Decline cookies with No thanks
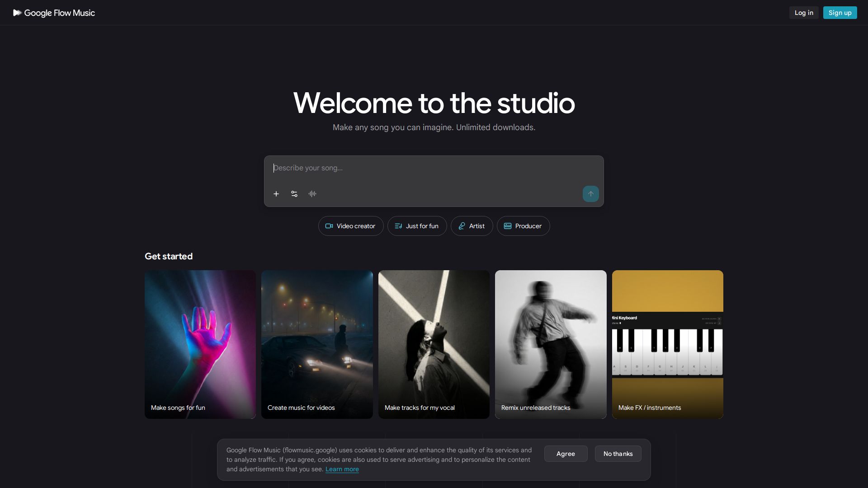 (x=618, y=454)
